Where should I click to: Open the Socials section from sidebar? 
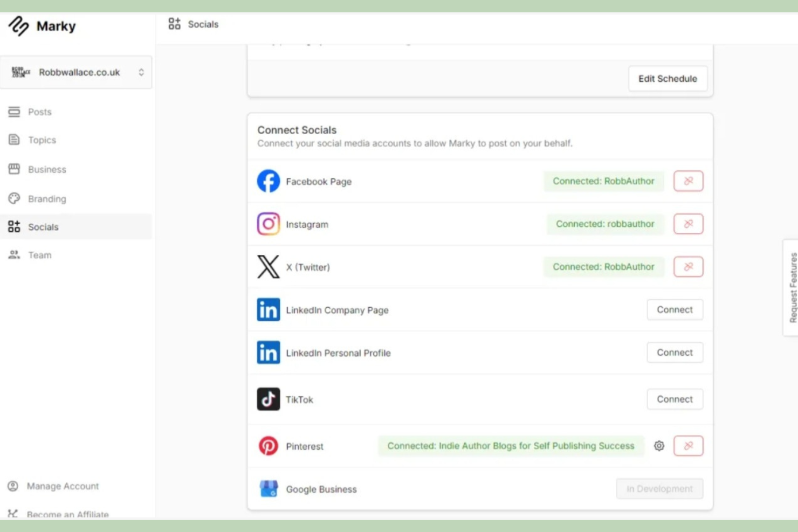pyautogui.click(x=43, y=226)
